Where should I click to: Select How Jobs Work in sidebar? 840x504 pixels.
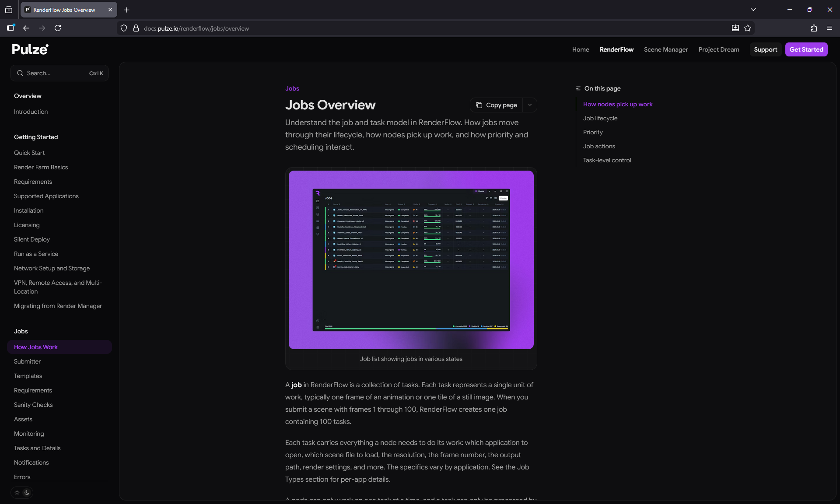pyautogui.click(x=59, y=347)
